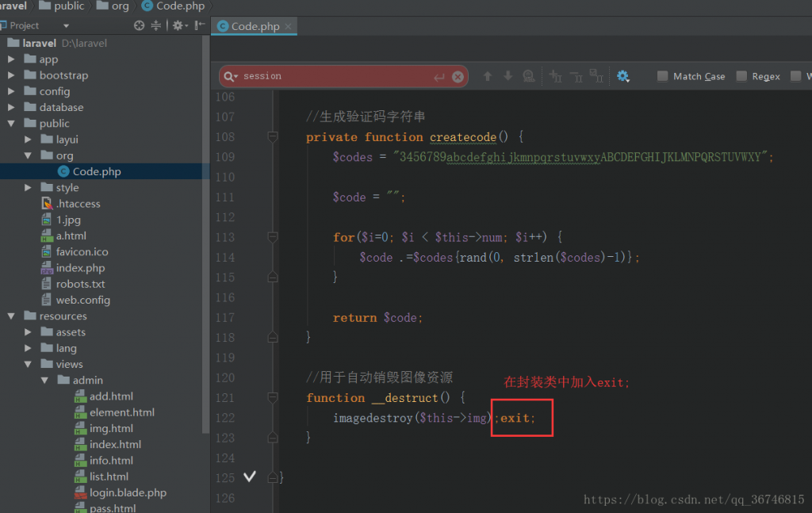Image resolution: width=812 pixels, height=513 pixels.
Task: Open the Project view dropdown
Action: [x=66, y=26]
